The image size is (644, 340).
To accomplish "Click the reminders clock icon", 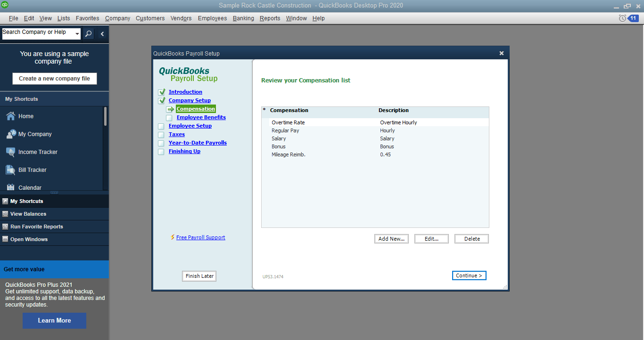I will (x=622, y=18).
